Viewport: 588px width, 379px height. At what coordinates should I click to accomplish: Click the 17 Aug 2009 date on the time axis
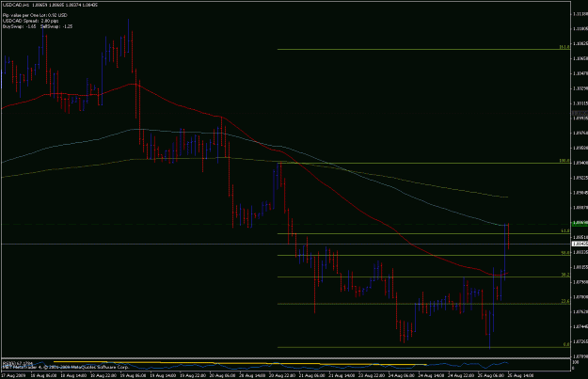tap(12, 375)
